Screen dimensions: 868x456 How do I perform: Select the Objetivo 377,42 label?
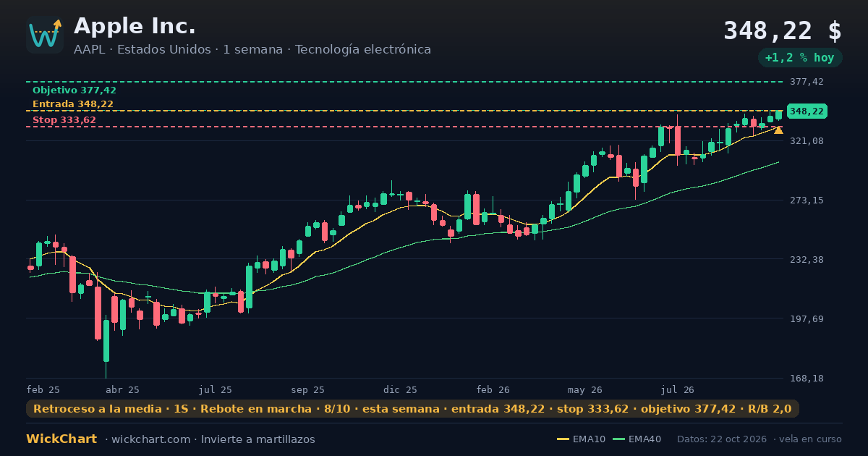(x=75, y=90)
